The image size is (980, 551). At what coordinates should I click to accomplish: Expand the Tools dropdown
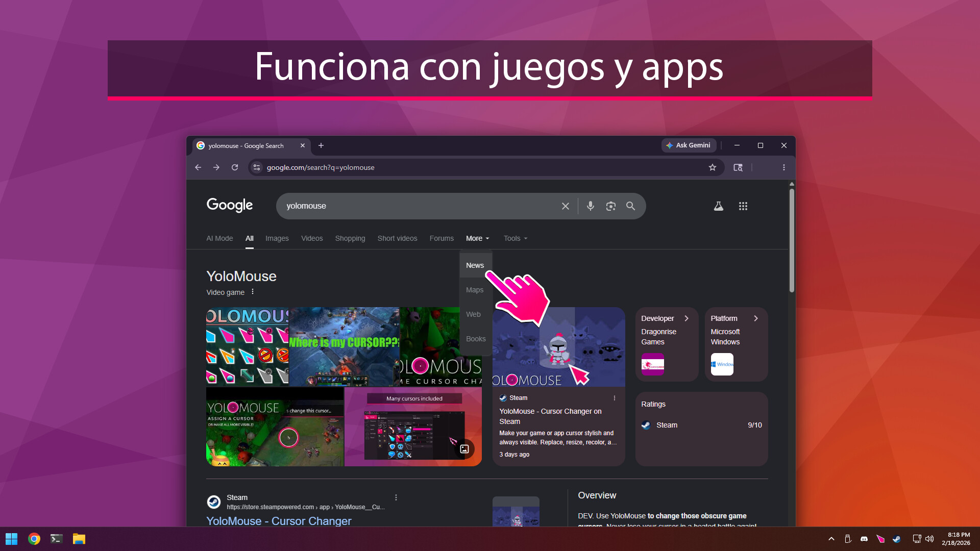tap(516, 238)
